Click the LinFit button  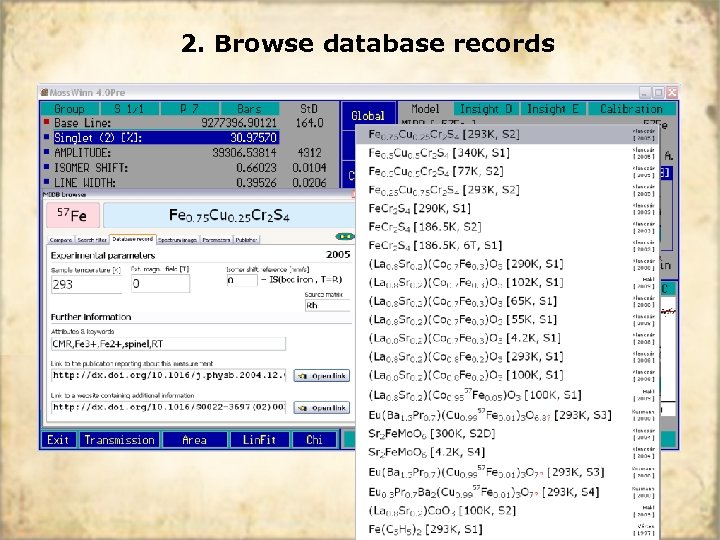[259, 440]
